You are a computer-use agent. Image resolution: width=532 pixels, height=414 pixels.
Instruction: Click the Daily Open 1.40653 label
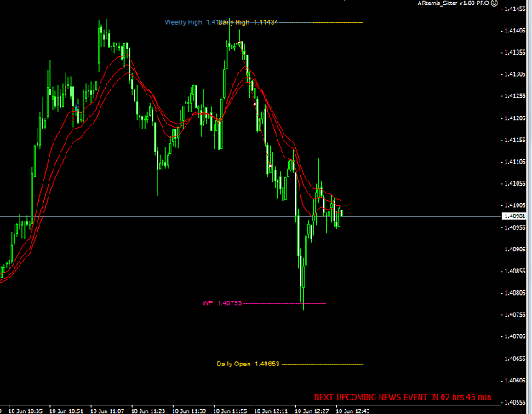248,364
